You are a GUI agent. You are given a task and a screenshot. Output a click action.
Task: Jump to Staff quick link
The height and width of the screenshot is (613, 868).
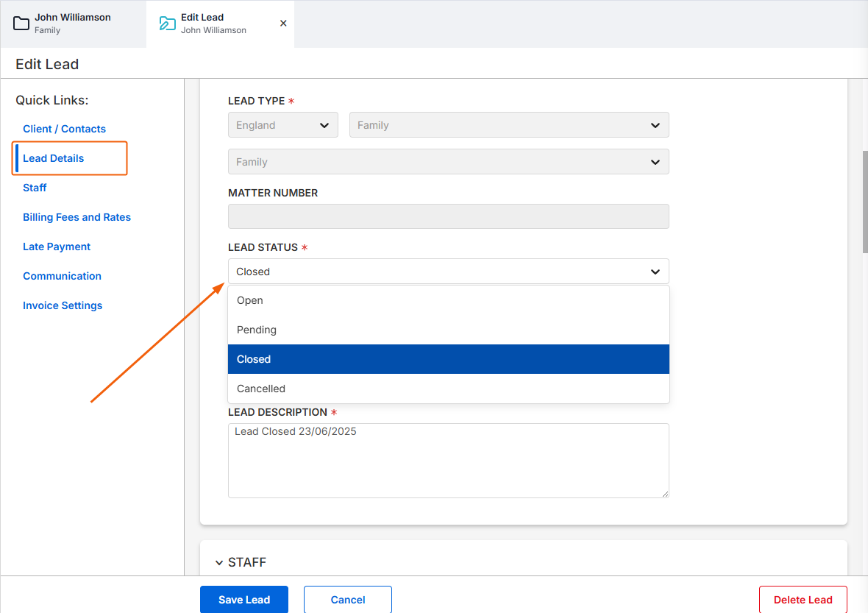[35, 188]
